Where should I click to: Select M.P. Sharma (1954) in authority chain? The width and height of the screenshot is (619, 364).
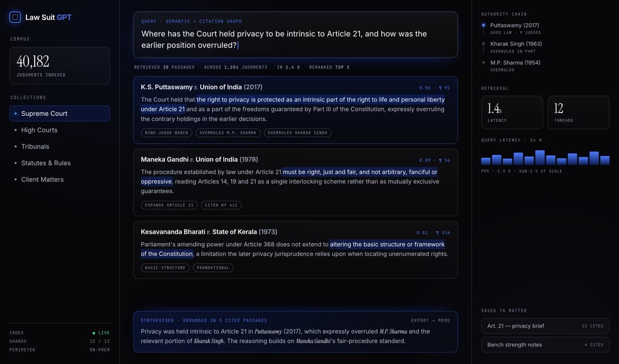tap(515, 62)
